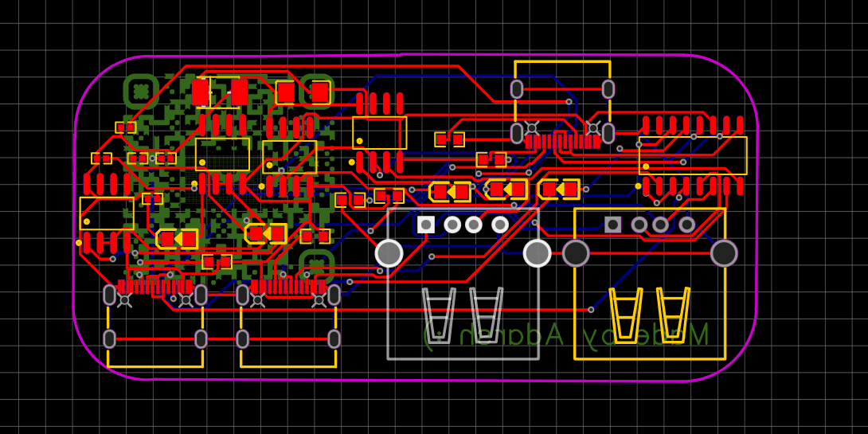Viewport: 868px width, 434px height.
Task: Click the bottom-left oval slot of the leftmost bottom USB-C connector
Action: click(110, 338)
